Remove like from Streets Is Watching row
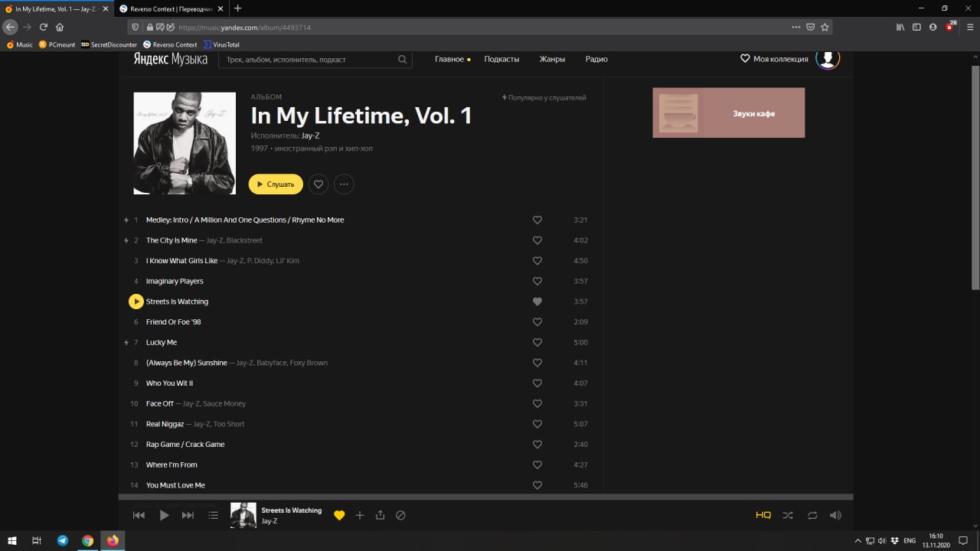This screenshot has width=980, height=551. click(537, 302)
